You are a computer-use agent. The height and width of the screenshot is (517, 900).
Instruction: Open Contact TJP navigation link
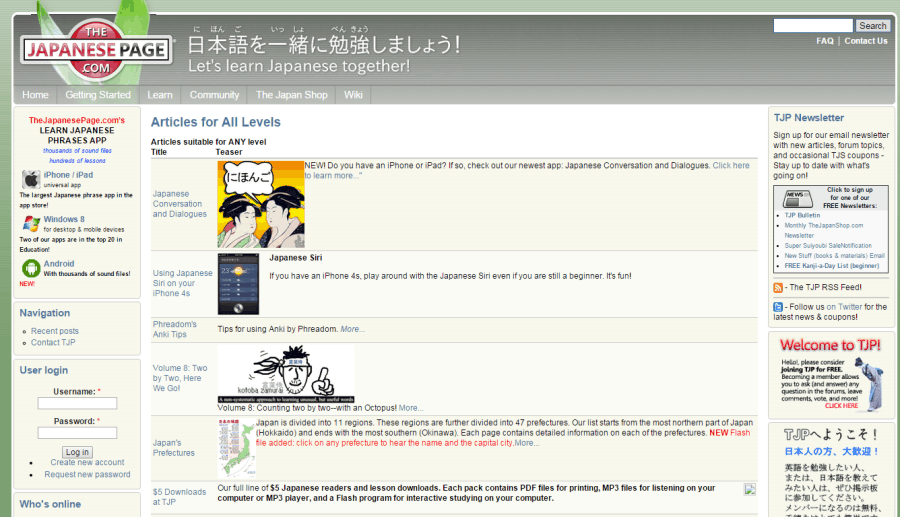[x=53, y=343]
